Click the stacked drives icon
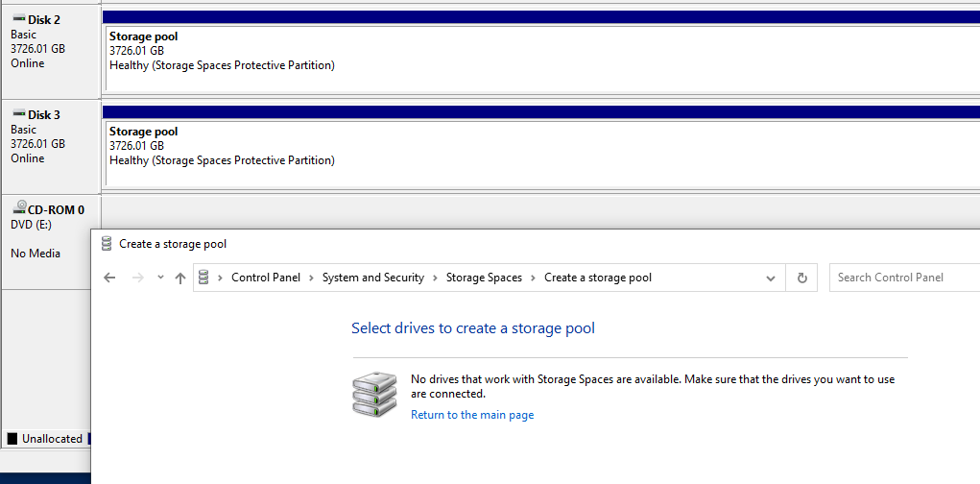Viewport: 980px width, 484px height. (374, 396)
